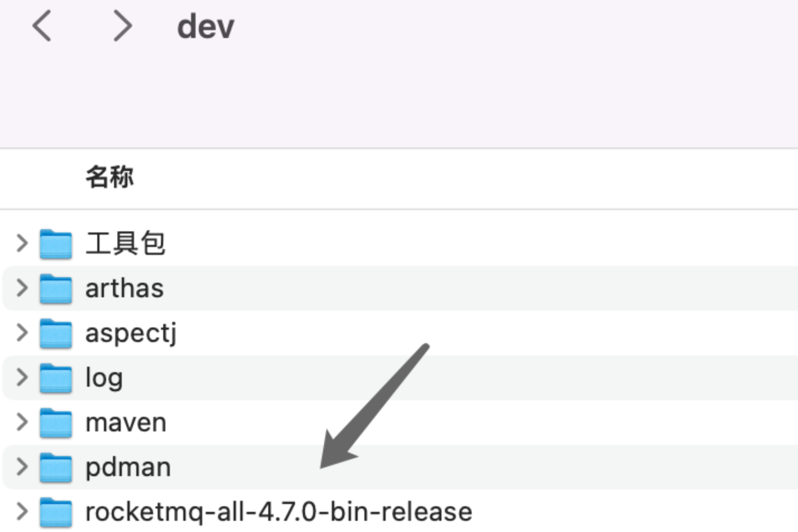Screen dimensions: 798x532
Task: Click the aspectj folder icon
Action: click(x=56, y=334)
